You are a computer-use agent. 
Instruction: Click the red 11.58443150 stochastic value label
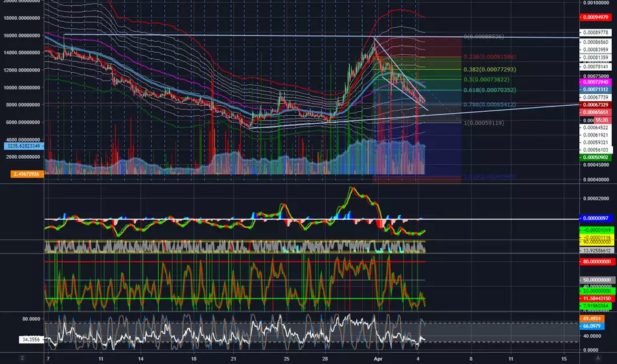[x=596, y=298]
